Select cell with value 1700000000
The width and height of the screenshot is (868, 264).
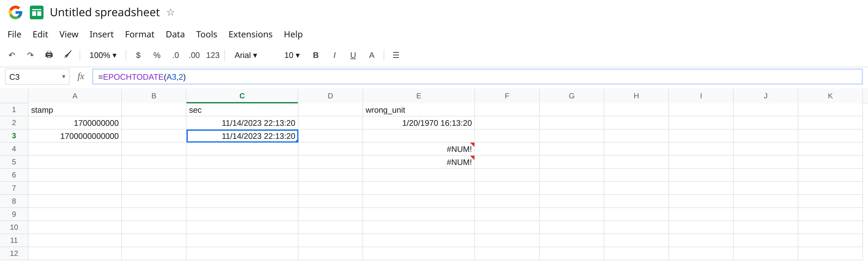point(75,123)
